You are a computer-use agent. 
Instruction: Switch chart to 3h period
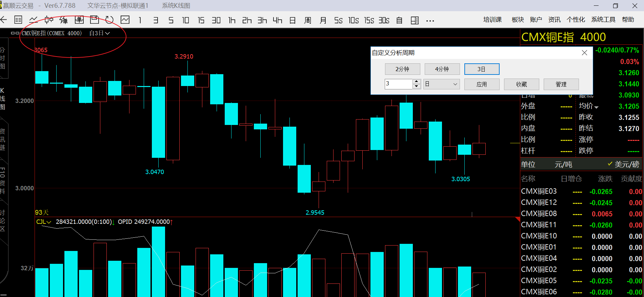tap(262, 20)
